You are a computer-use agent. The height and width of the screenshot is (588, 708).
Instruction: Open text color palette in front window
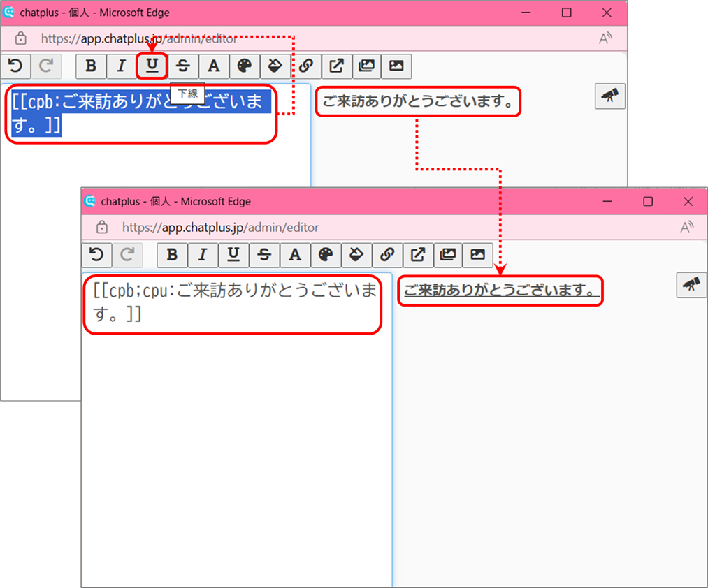[x=326, y=255]
